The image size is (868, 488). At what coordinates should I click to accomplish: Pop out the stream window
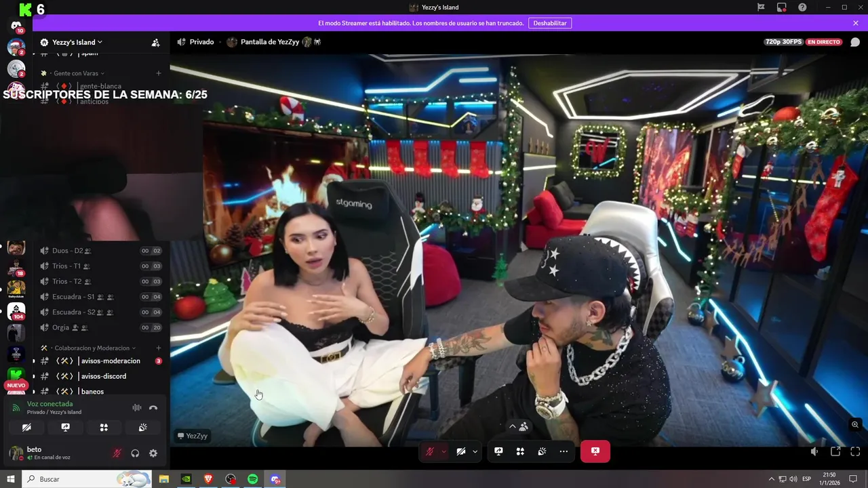tap(835, 451)
